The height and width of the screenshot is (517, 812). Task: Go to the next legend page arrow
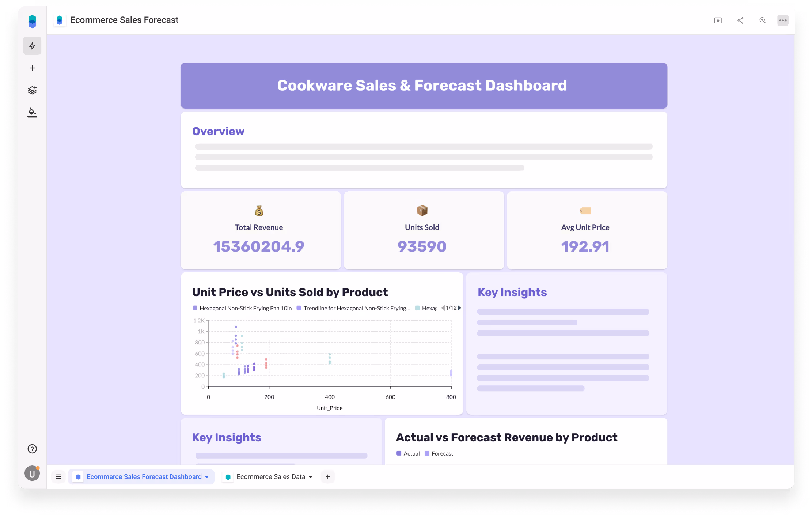(x=459, y=308)
